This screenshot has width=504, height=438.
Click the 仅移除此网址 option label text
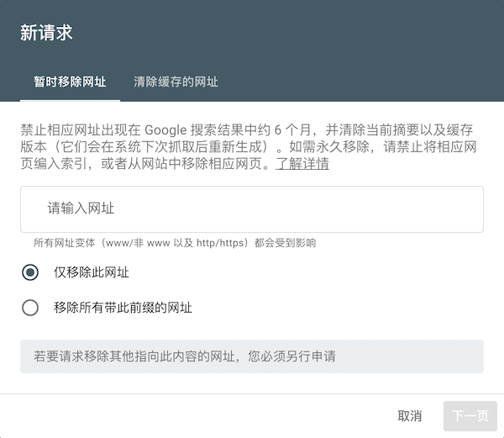pyautogui.click(x=92, y=272)
